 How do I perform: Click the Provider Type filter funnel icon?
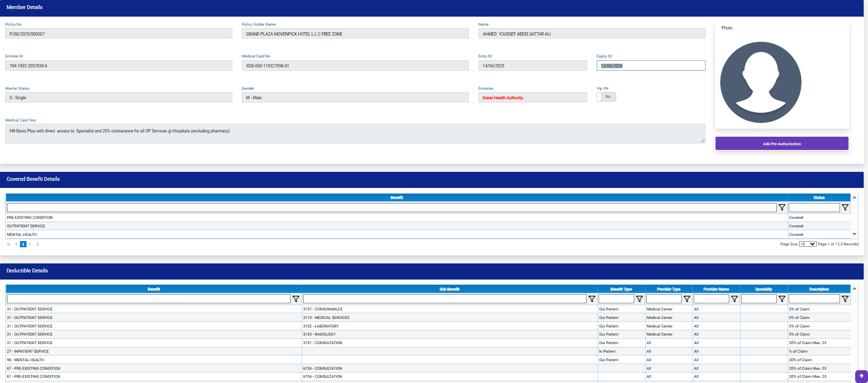click(687, 299)
